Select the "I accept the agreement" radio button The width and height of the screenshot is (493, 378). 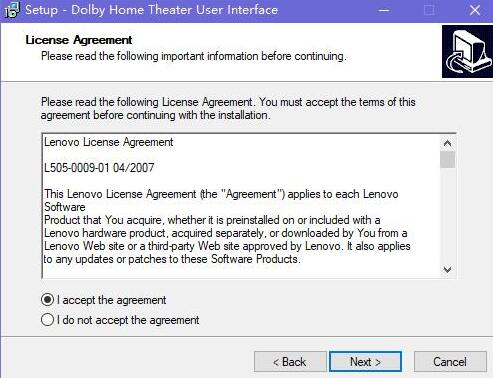click(47, 300)
